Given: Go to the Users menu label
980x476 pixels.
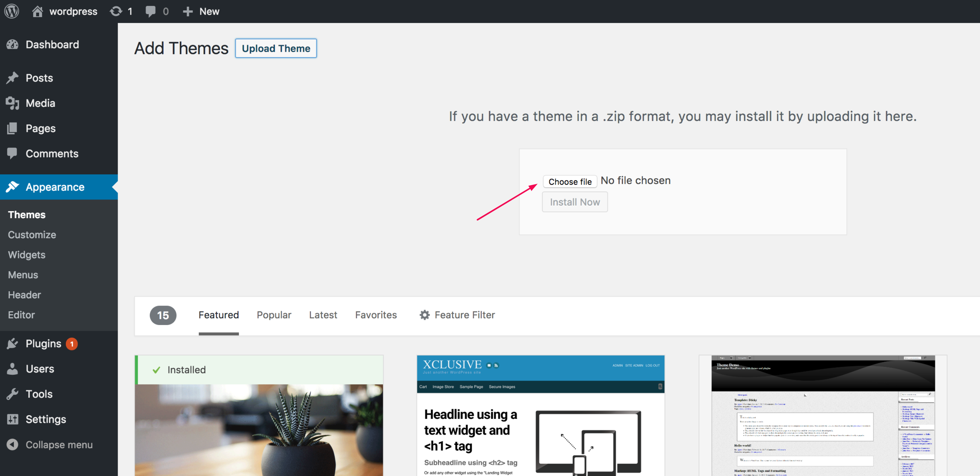Looking at the screenshot, I should click(x=39, y=369).
